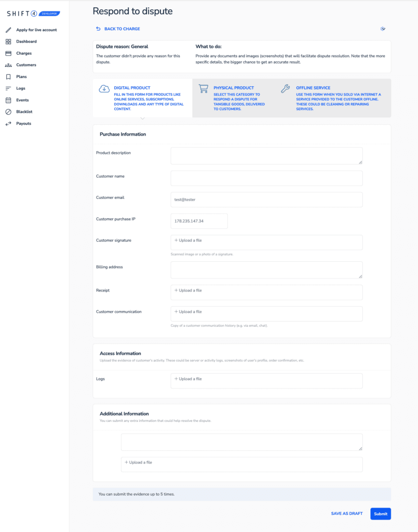Click the Product description text area

[x=266, y=156]
